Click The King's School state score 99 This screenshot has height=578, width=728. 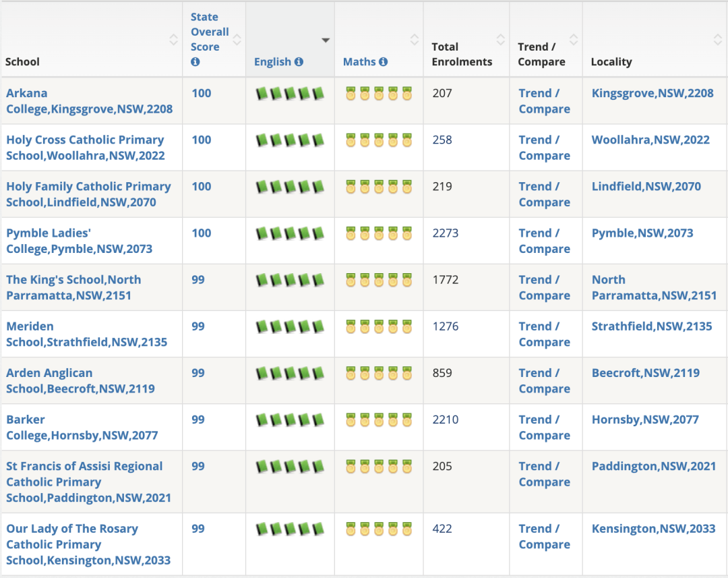(198, 280)
